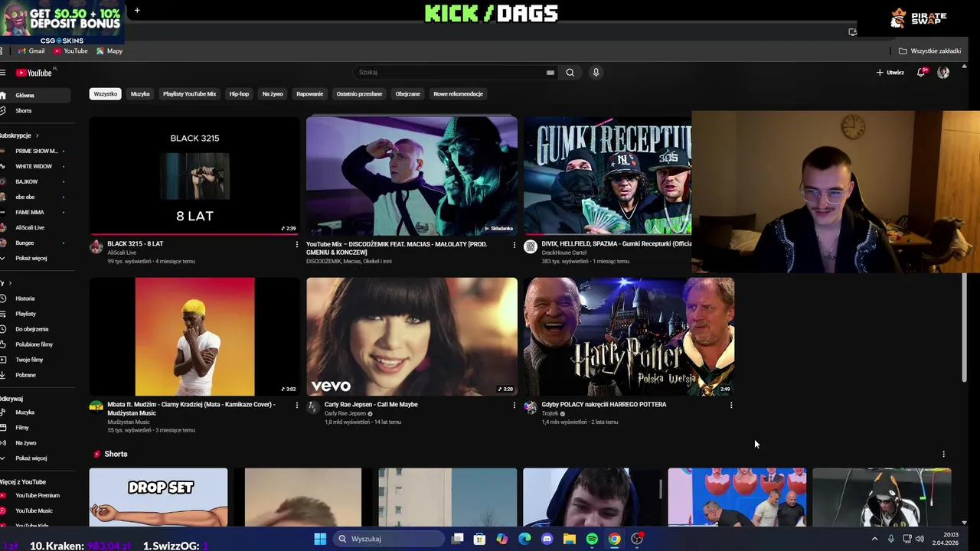The image size is (980, 551).
Task: Select Ostatnio przesłane chip
Action: tap(359, 94)
